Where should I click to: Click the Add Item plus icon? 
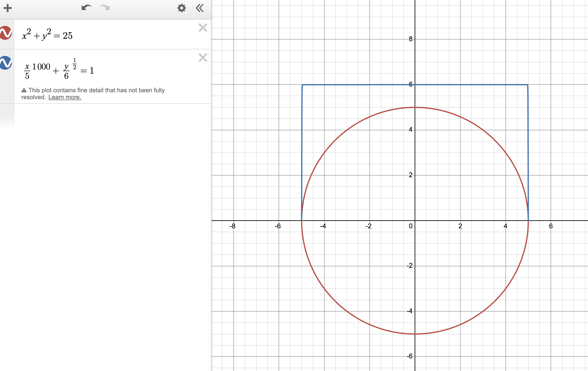pos(8,8)
